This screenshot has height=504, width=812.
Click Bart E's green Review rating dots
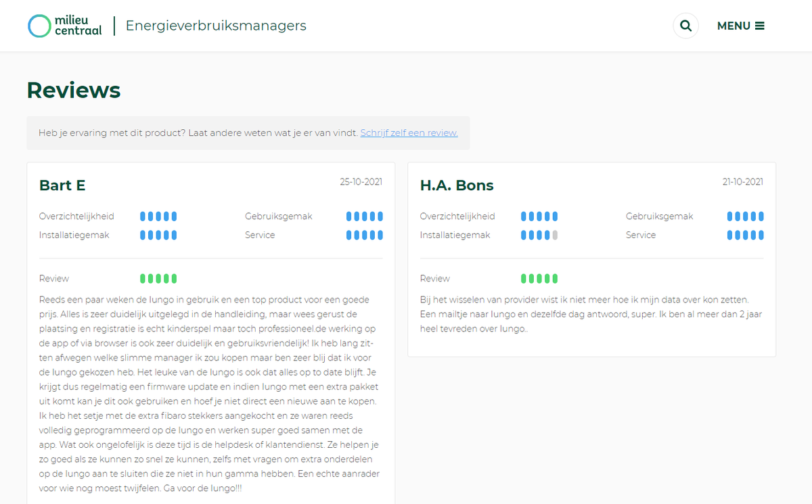158,278
